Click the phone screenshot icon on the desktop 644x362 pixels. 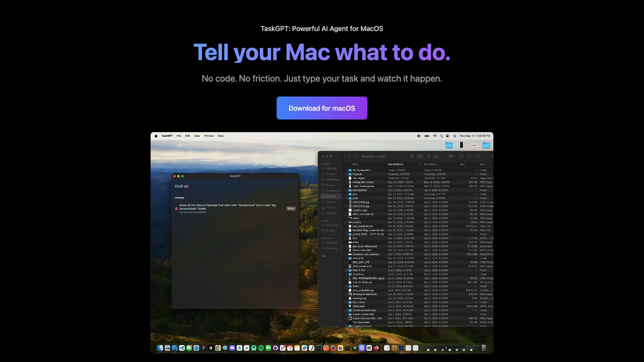click(x=462, y=145)
